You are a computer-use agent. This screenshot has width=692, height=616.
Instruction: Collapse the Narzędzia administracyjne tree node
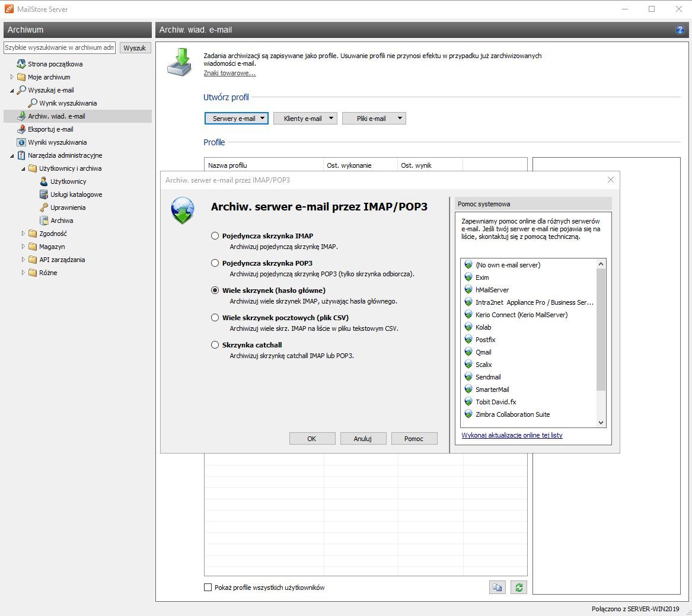pos(12,156)
